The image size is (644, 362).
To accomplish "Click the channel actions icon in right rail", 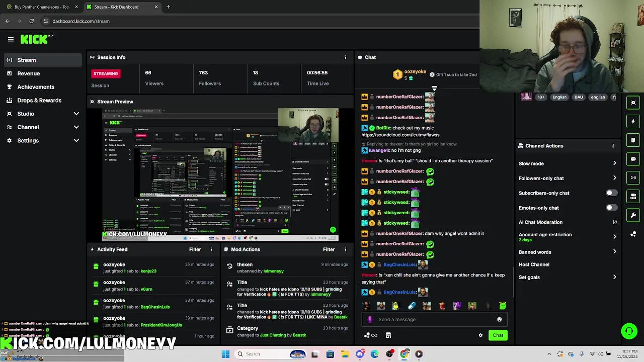I will coord(633,197).
